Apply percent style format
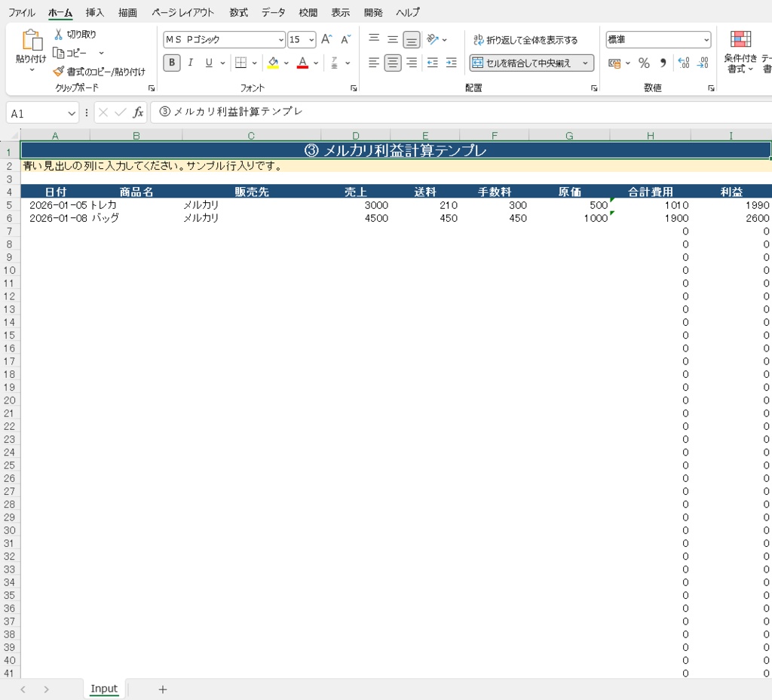772x700 pixels. pos(644,63)
